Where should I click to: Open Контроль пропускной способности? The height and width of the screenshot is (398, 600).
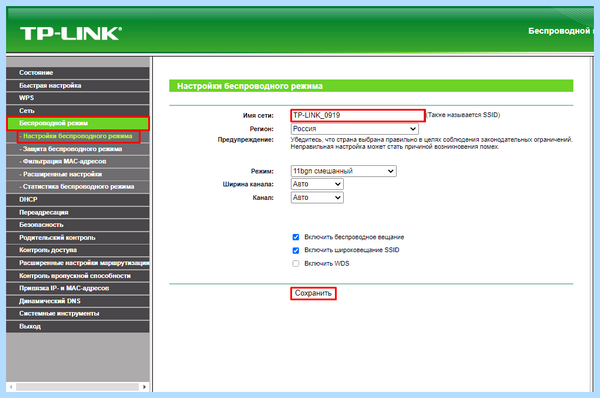click(x=78, y=276)
